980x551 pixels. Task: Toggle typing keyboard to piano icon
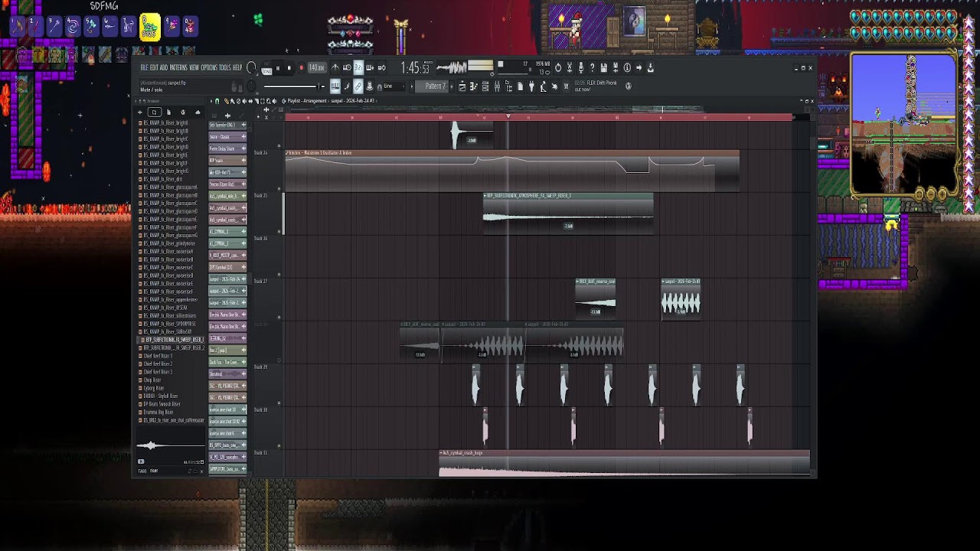(335, 86)
